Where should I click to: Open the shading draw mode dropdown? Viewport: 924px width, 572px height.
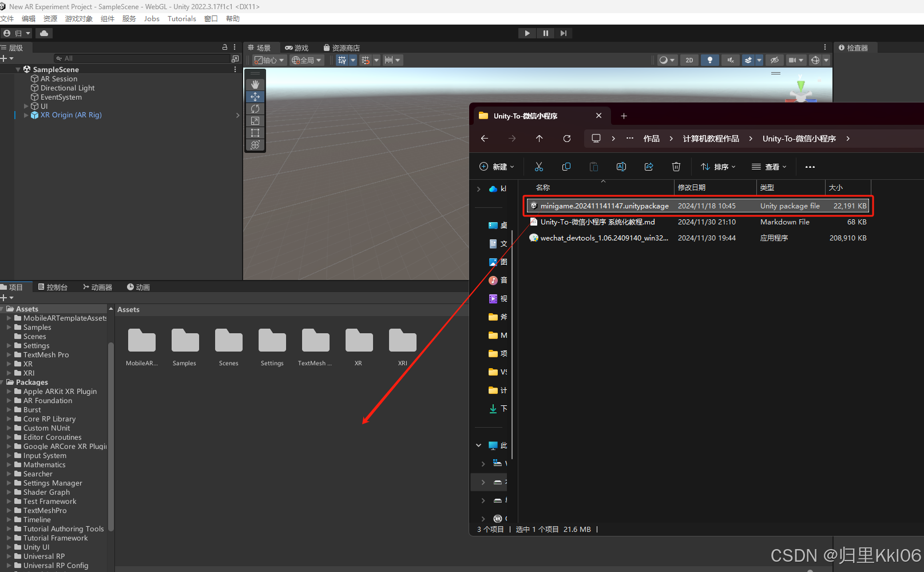(667, 60)
